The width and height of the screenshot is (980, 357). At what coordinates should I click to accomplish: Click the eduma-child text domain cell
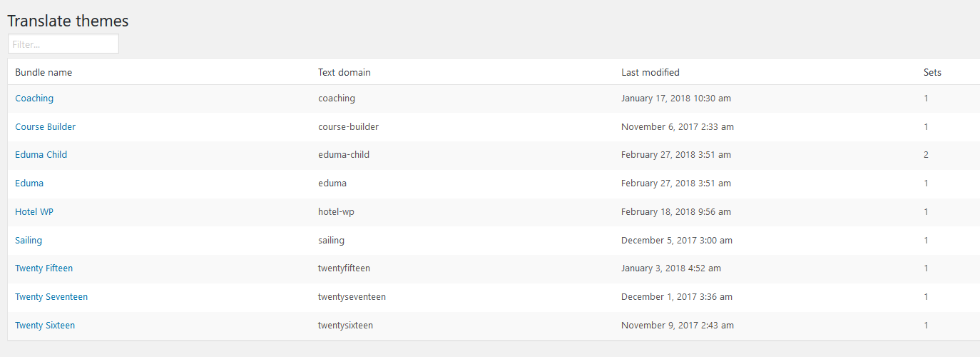click(x=344, y=155)
